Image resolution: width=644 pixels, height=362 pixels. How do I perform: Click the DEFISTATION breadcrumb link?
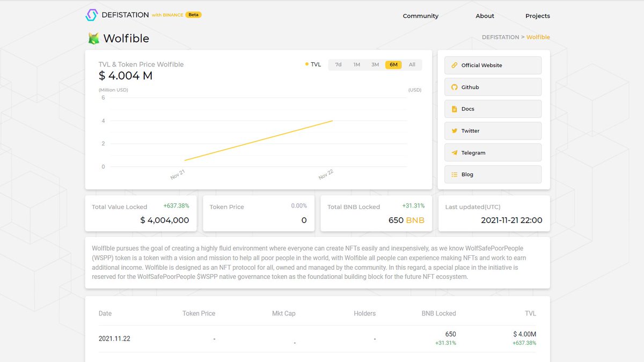(x=500, y=37)
